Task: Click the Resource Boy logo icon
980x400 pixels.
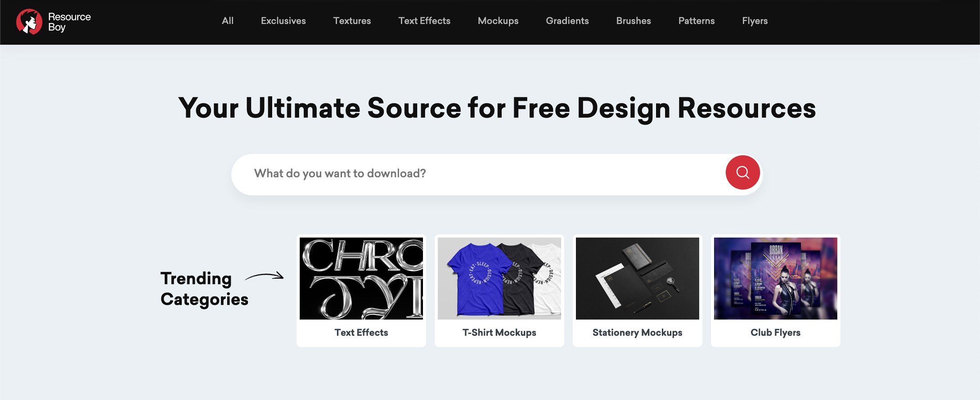Action: tap(29, 22)
